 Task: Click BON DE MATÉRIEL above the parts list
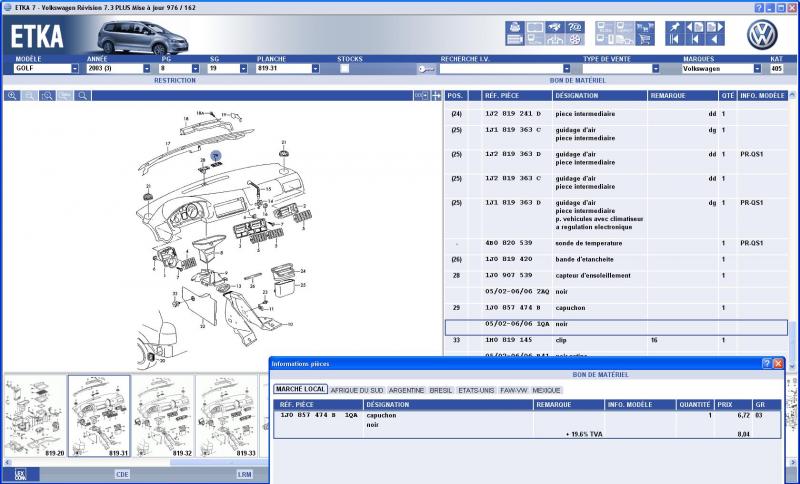tap(578, 80)
